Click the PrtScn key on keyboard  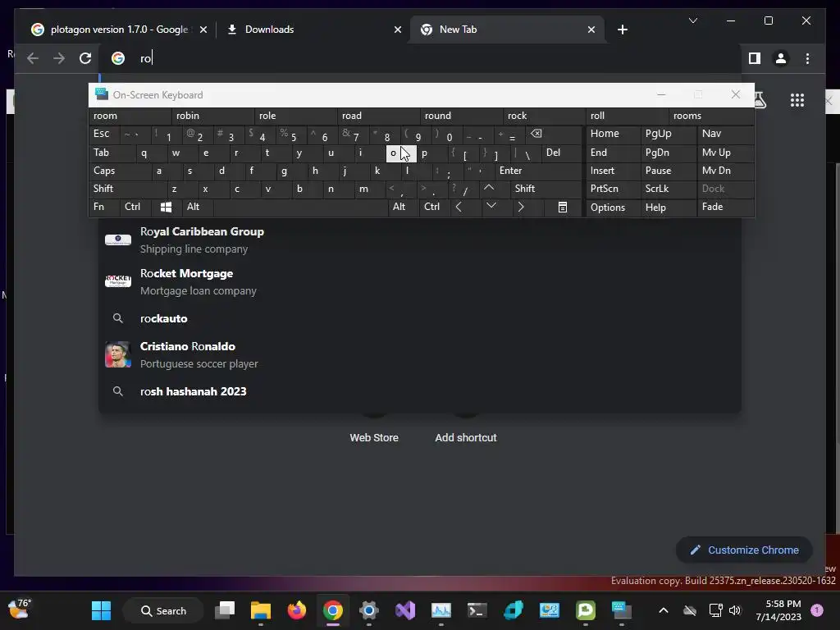[613, 189]
